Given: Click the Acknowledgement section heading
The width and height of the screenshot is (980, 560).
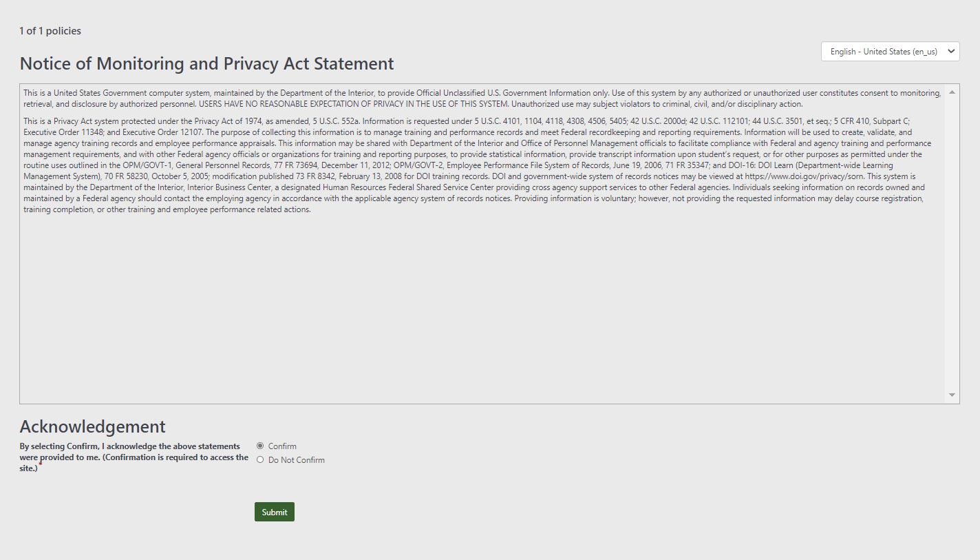Looking at the screenshot, I should [93, 426].
